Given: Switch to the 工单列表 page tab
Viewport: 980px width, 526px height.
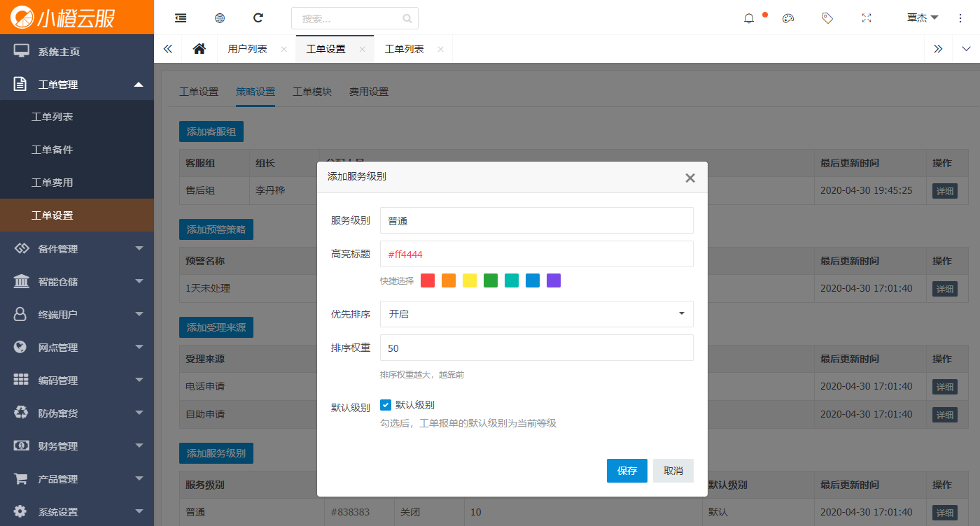Looking at the screenshot, I should [405, 49].
